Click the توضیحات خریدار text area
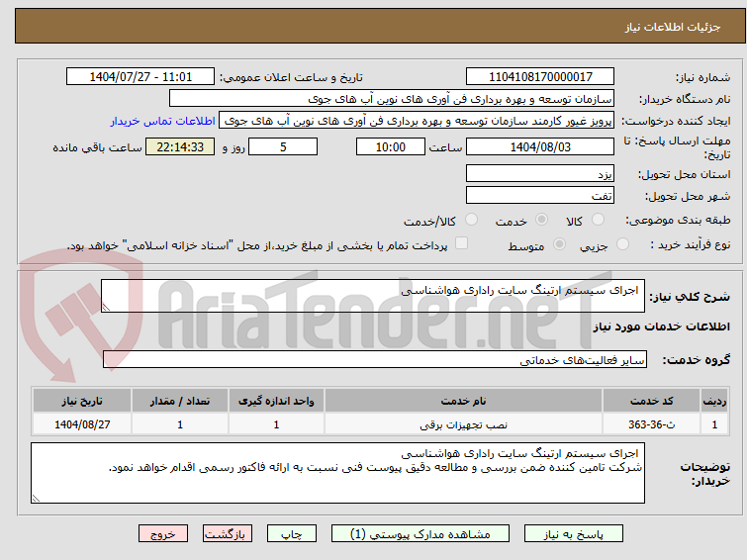 [337, 473]
